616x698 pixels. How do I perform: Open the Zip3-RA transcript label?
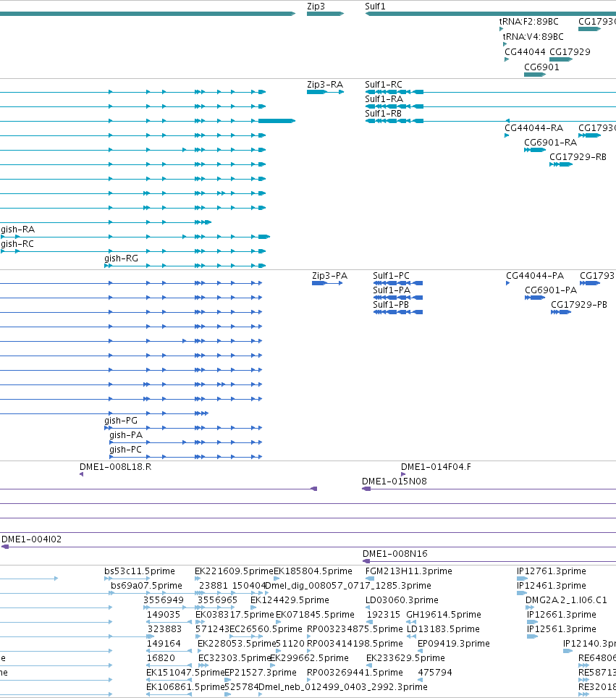pyautogui.click(x=325, y=85)
